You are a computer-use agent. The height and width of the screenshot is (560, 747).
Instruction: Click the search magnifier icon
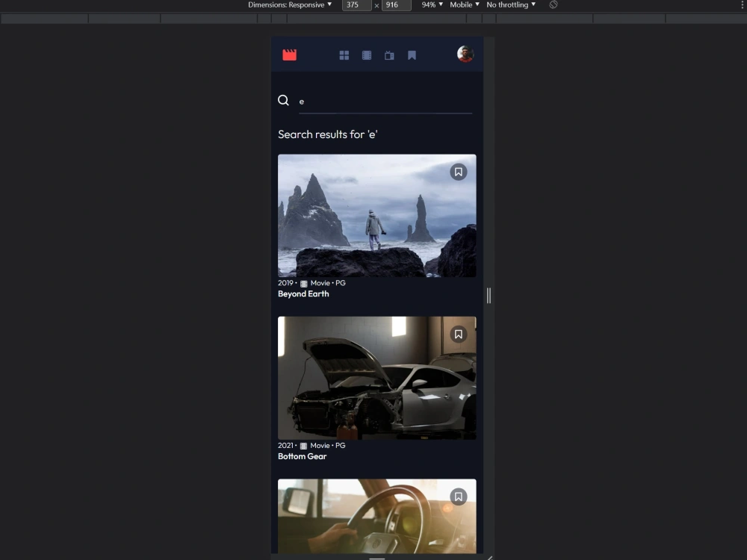(283, 100)
